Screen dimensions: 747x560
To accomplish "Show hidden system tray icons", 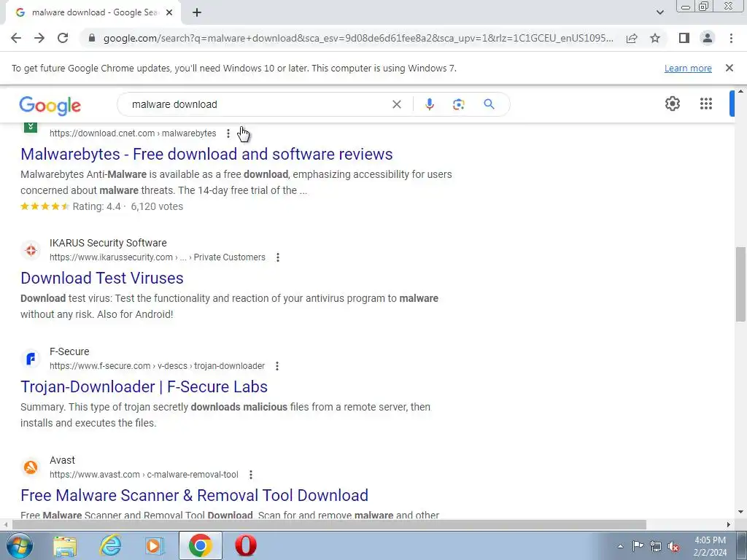I will 620,546.
